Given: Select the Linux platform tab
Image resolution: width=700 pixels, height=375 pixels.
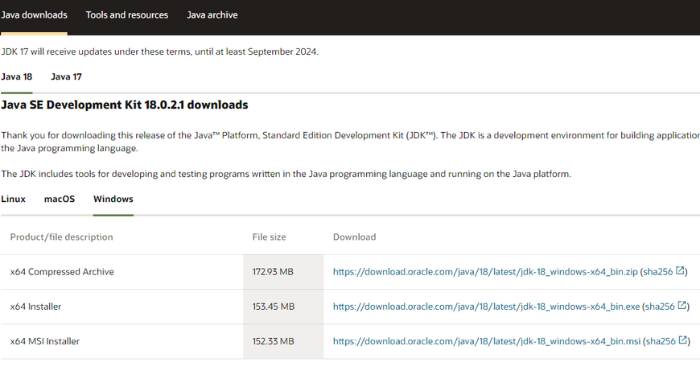Looking at the screenshot, I should click(x=13, y=199).
